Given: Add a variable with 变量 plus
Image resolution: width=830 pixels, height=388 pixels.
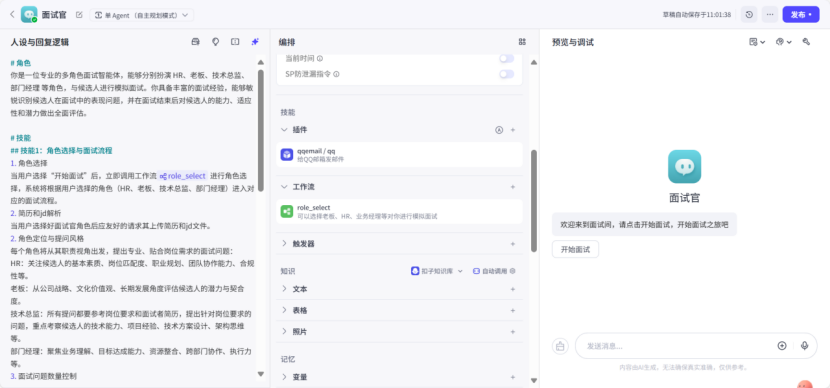Looking at the screenshot, I should [x=512, y=377].
